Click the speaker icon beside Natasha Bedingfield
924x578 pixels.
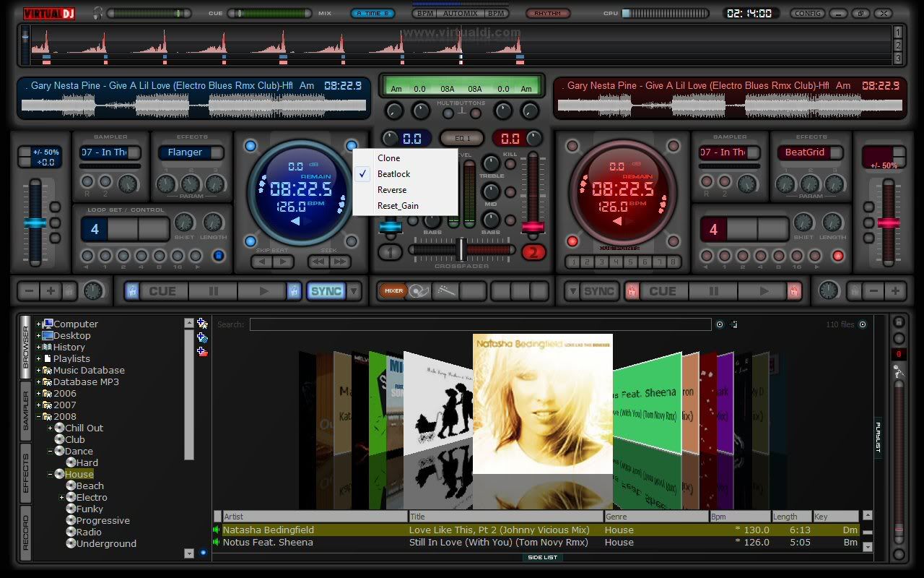(x=217, y=530)
